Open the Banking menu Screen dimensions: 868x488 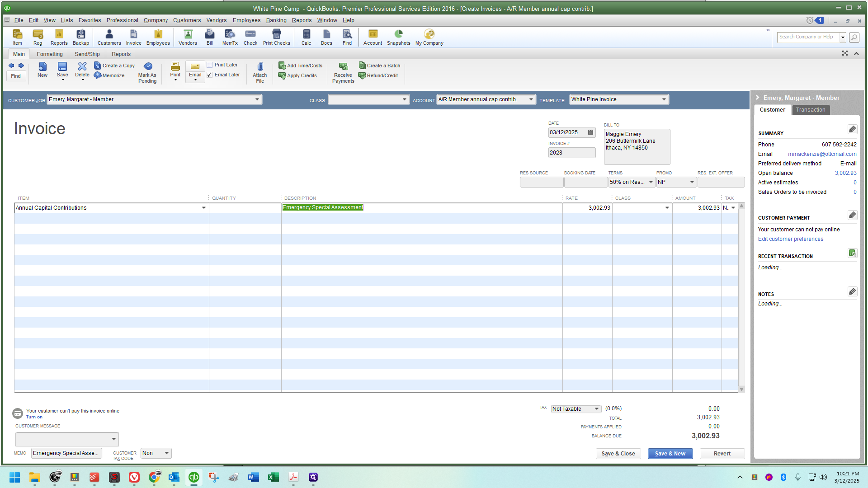[x=276, y=20]
